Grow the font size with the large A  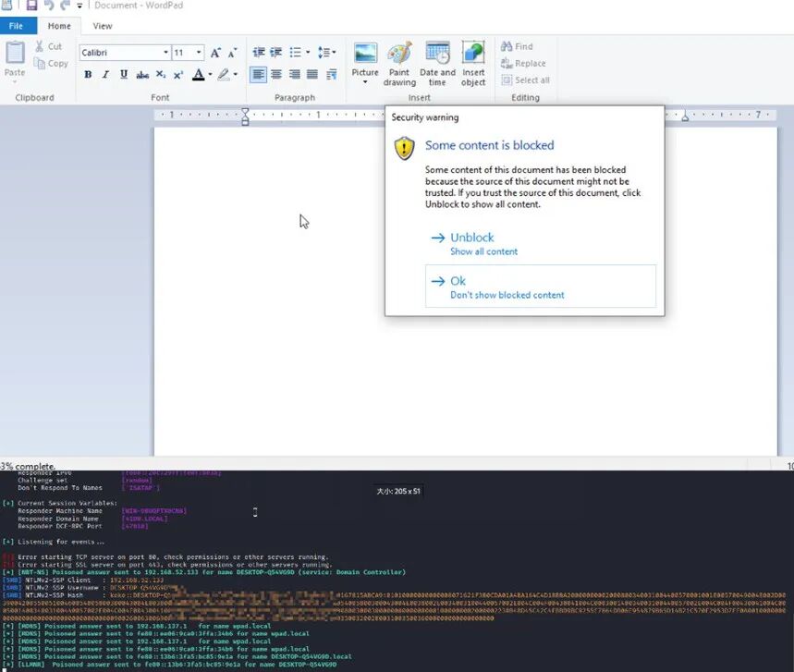coord(215,53)
